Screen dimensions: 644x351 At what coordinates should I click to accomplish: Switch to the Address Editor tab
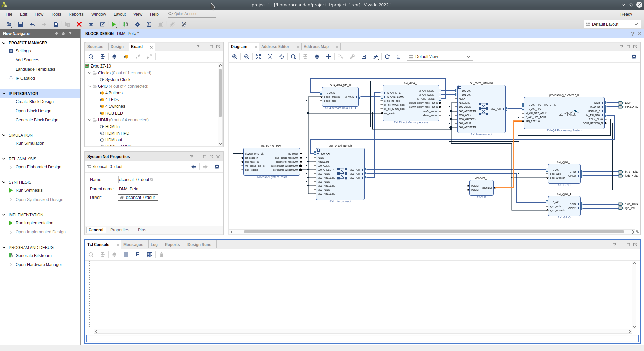[x=275, y=47]
